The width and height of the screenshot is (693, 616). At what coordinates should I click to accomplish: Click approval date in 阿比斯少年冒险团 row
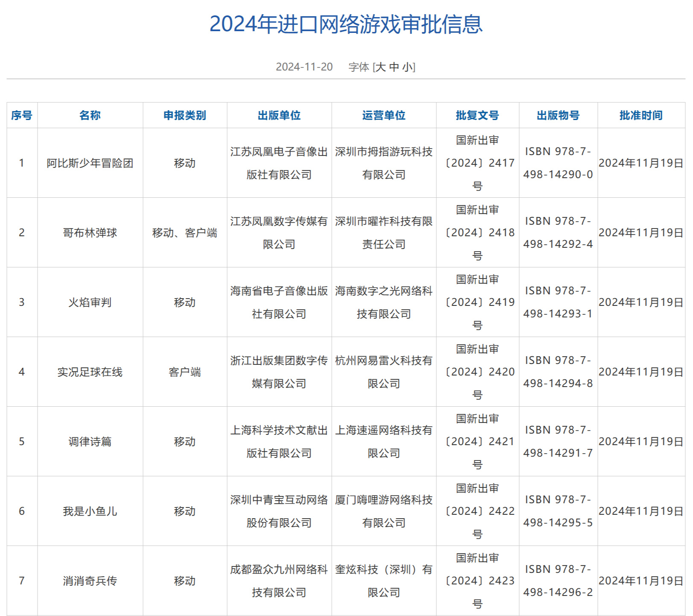[x=641, y=163]
